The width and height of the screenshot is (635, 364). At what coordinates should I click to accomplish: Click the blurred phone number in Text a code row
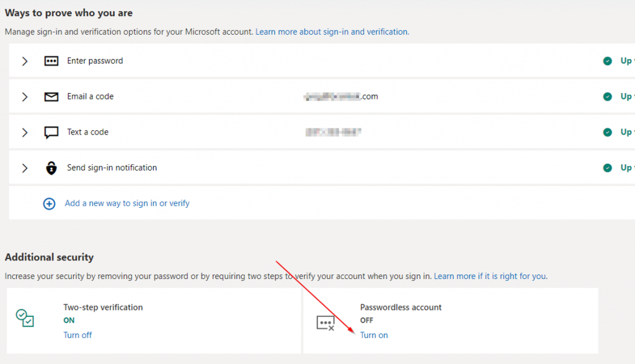tap(333, 132)
